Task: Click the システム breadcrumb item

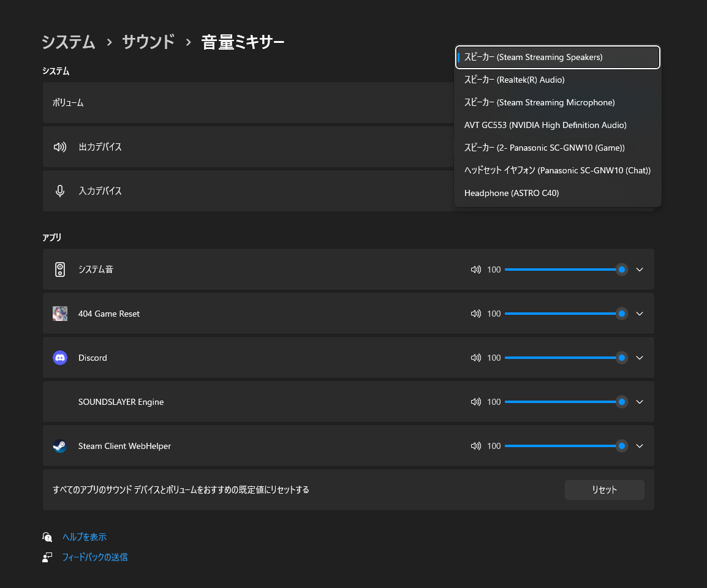Action: 69,42
